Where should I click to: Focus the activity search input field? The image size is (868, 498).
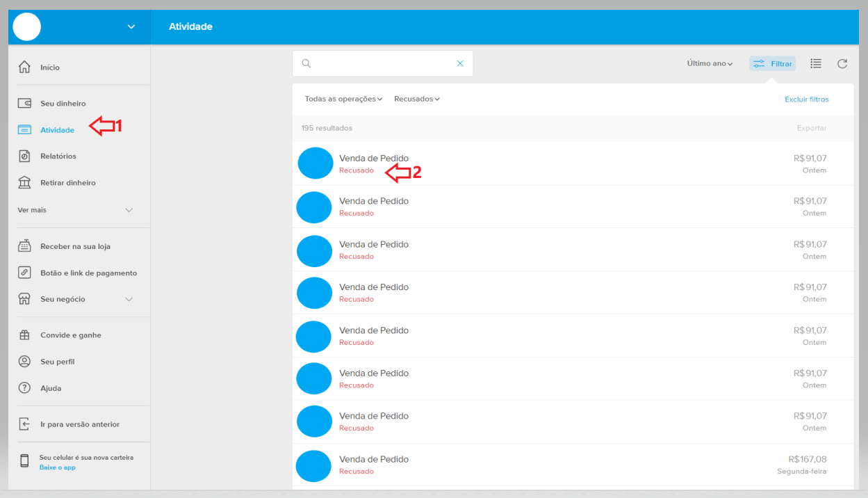pos(382,63)
